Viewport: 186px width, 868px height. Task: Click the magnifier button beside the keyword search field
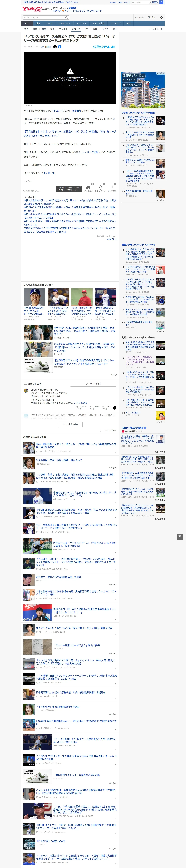(66, 17)
